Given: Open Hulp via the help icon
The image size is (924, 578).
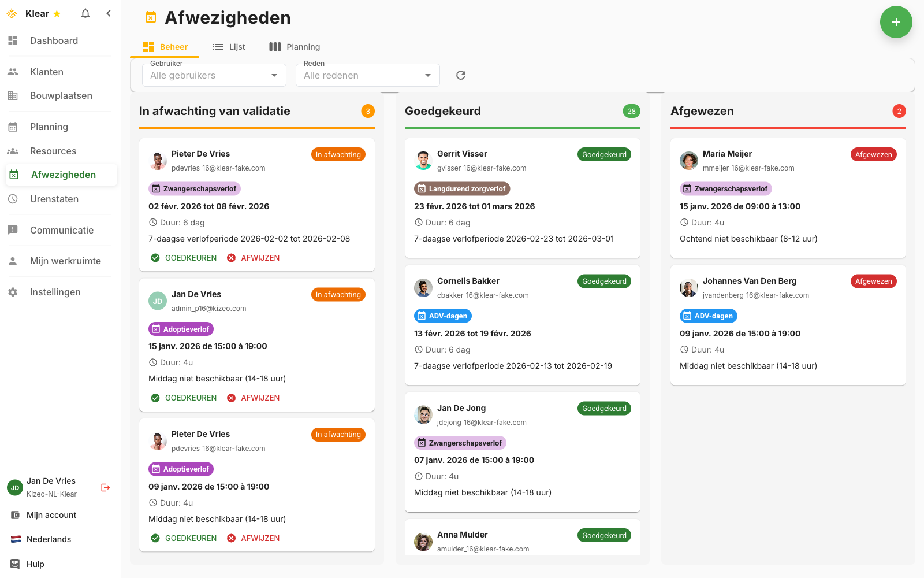Looking at the screenshot, I should pos(13,564).
